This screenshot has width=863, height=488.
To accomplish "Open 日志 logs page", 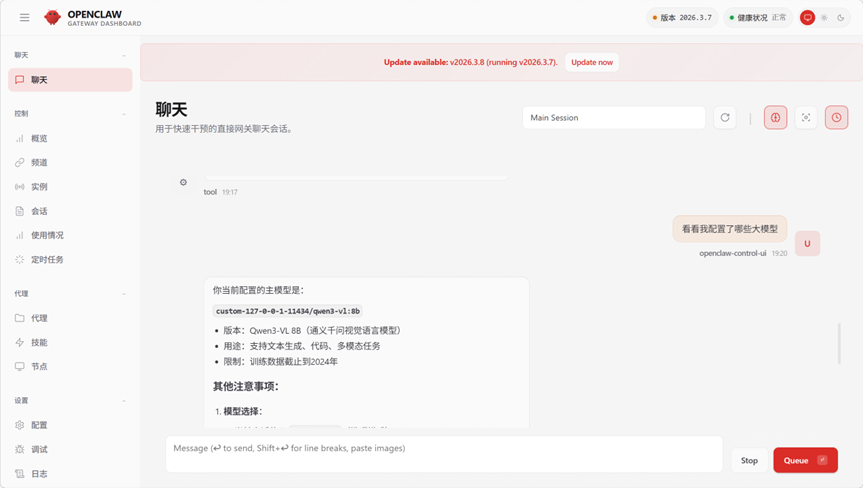I will point(70,473).
